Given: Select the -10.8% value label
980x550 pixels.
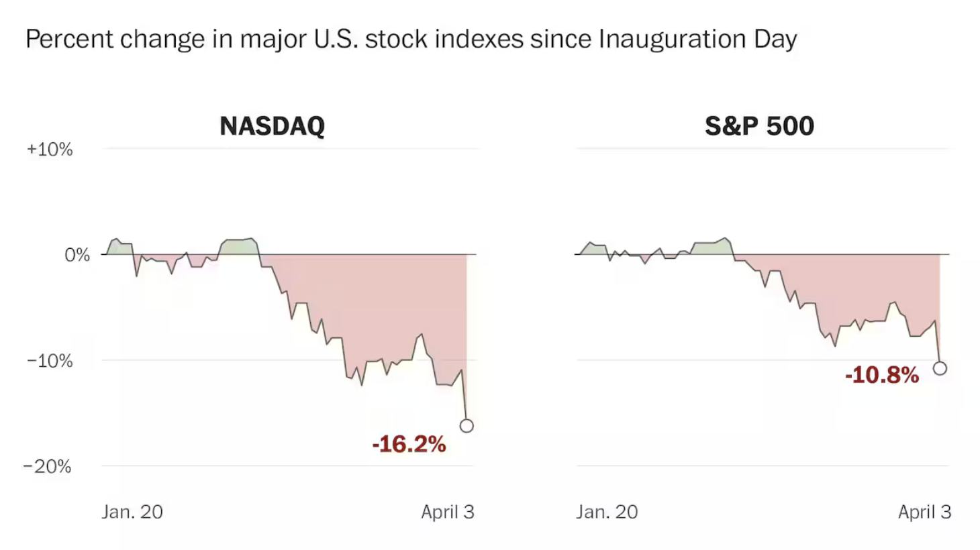Looking at the screenshot, I should [x=881, y=375].
